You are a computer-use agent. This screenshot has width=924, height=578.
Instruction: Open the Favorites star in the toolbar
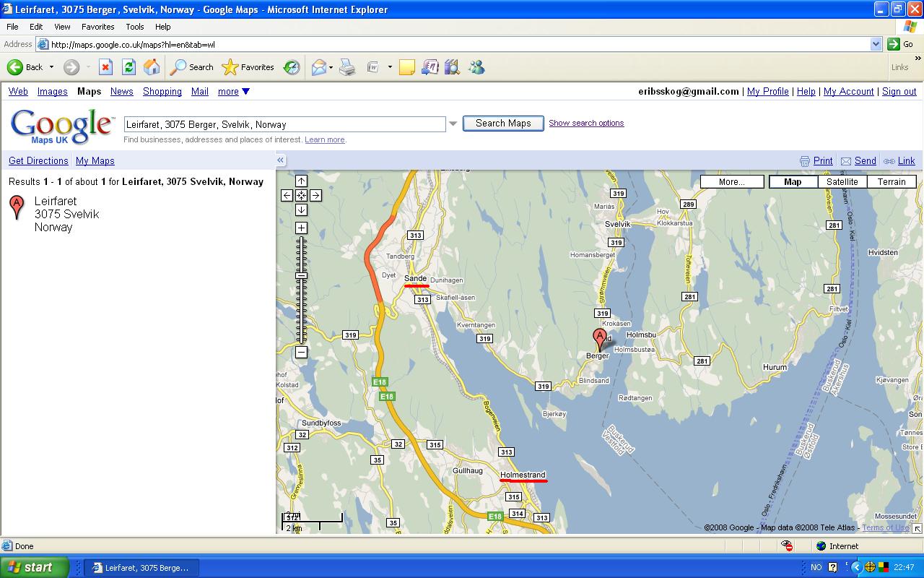(248, 67)
